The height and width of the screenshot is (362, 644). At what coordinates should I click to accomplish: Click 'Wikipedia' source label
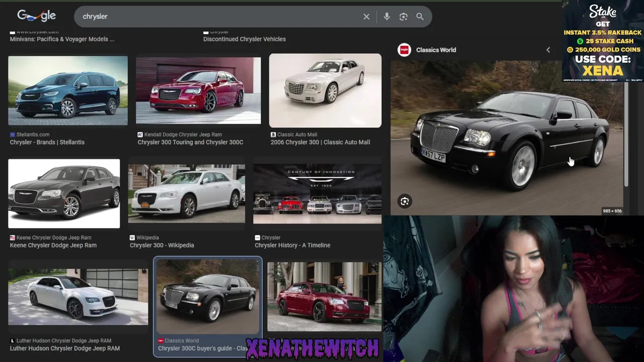[x=147, y=238]
